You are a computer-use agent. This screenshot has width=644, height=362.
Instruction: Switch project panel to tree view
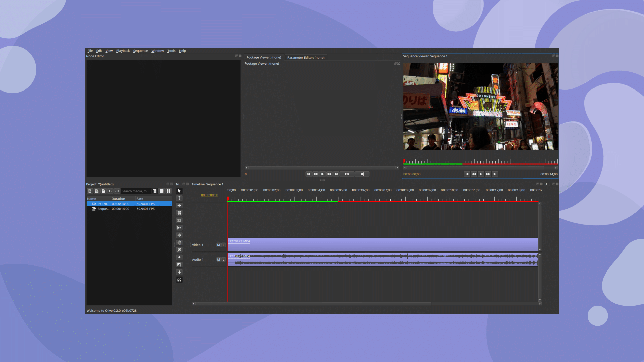pos(155,191)
